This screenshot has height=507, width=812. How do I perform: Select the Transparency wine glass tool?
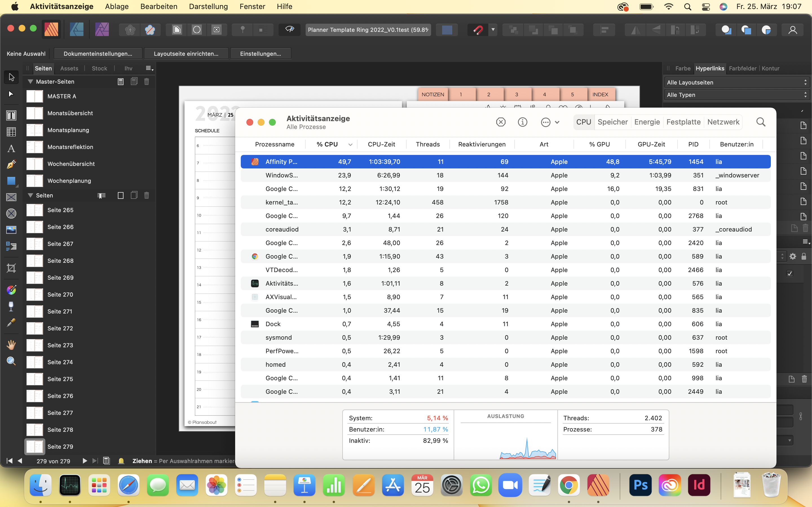11,306
